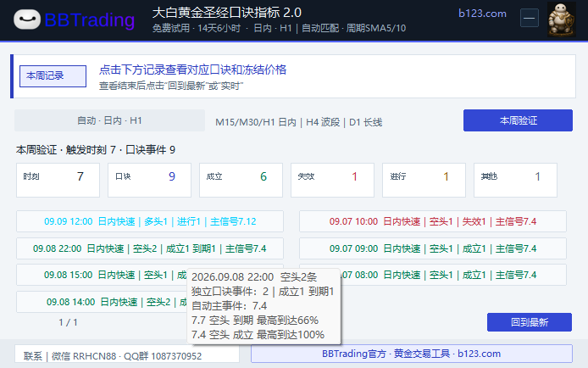588x368 pixels.
Task: Click the BBTrading官方 黄金交易工具 footer banner
Action: point(412,354)
